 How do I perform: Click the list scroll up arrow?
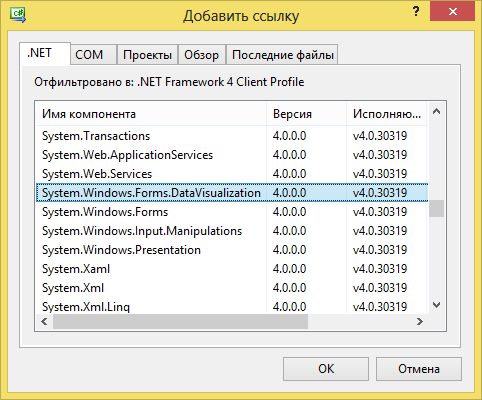coord(436,112)
